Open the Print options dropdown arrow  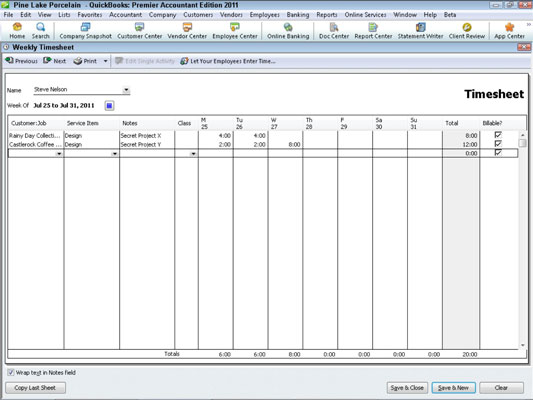(105, 61)
